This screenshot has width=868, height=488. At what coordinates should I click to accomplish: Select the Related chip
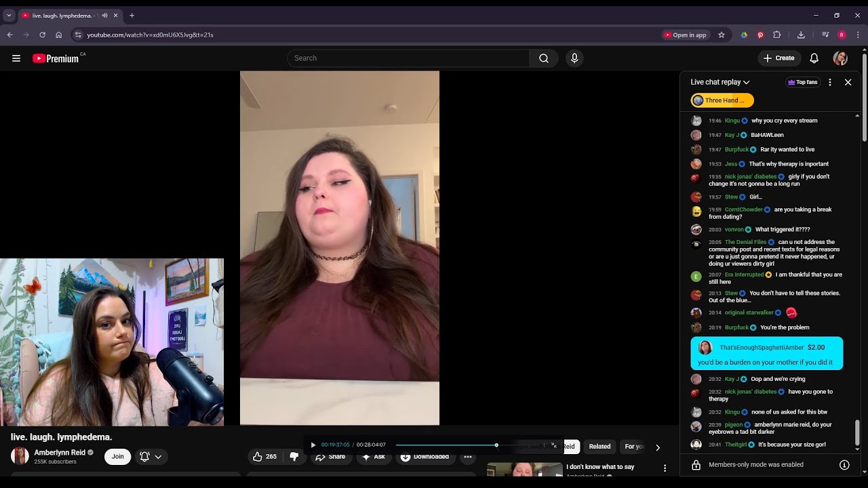tap(599, 447)
